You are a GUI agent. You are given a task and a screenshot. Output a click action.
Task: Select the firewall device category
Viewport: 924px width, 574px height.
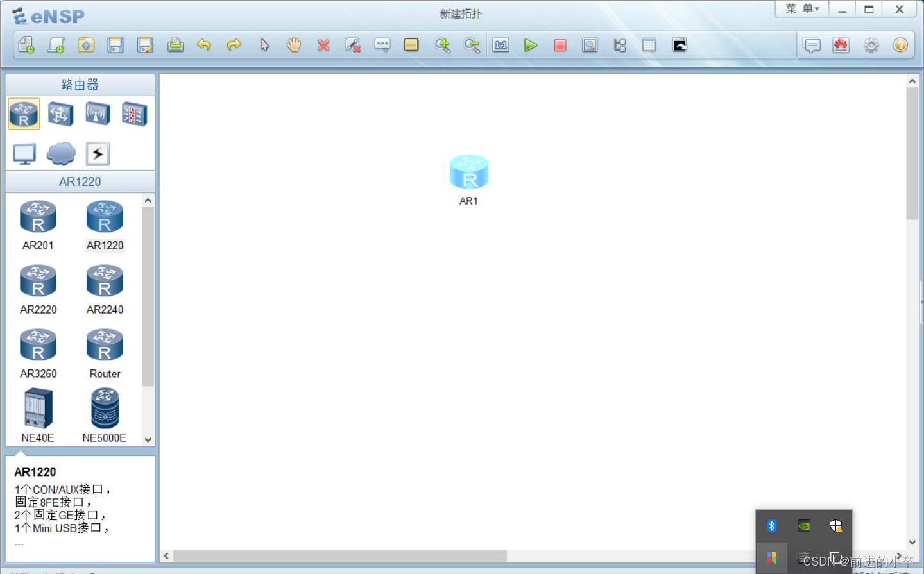135,114
